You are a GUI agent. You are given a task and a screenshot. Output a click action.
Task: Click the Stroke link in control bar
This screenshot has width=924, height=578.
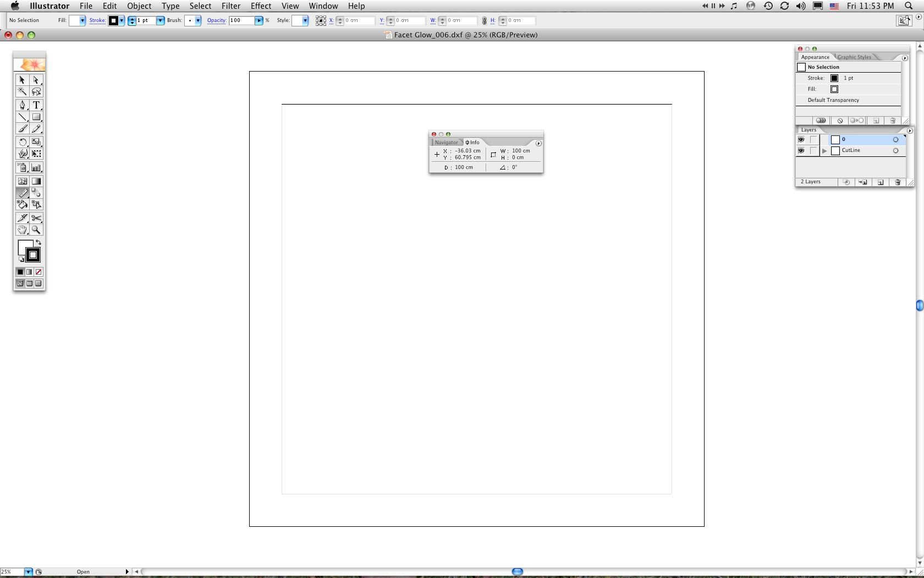click(97, 20)
